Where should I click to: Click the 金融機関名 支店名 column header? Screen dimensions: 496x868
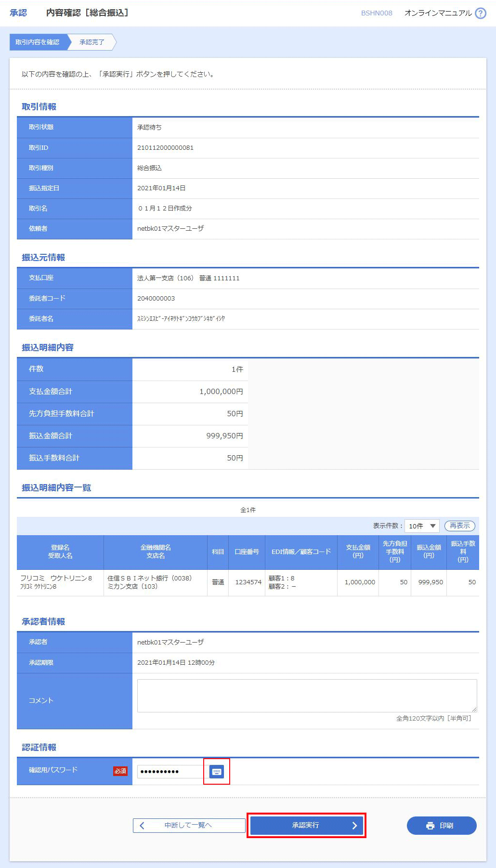coord(156,552)
